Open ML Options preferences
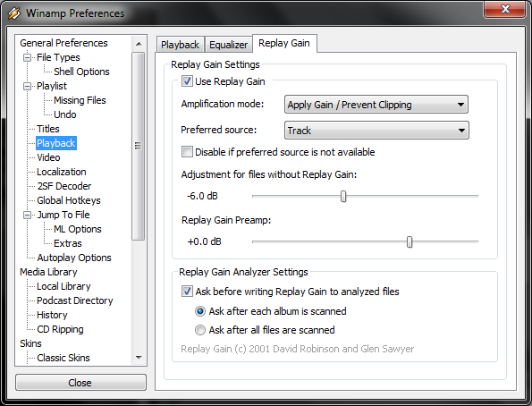This screenshot has height=406, width=532. 78,229
